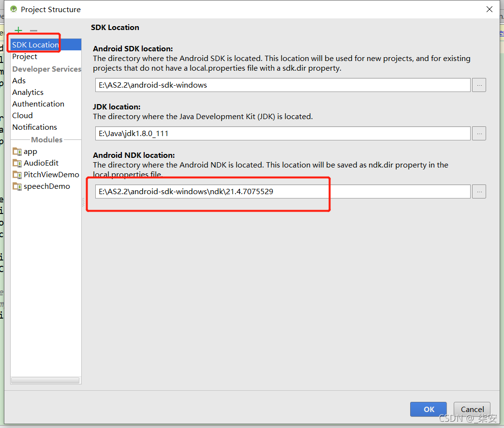Browse for JDK location folder
504x428 pixels.
pos(479,133)
